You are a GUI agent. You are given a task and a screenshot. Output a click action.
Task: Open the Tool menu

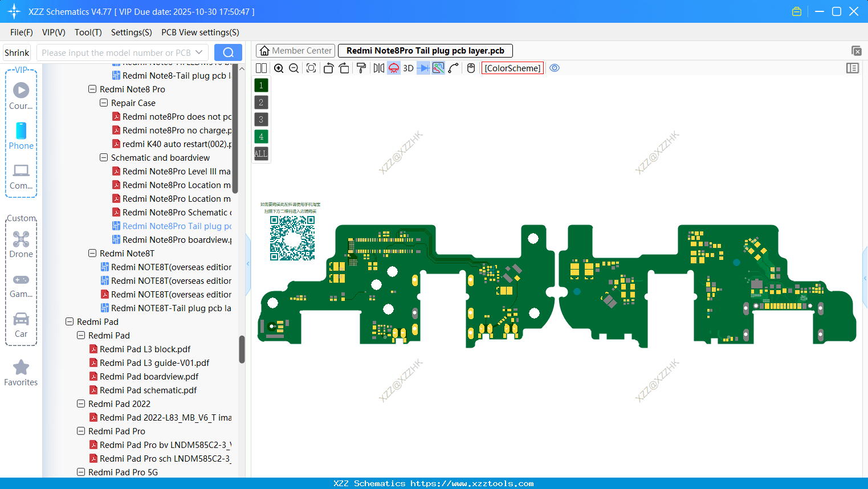click(88, 32)
